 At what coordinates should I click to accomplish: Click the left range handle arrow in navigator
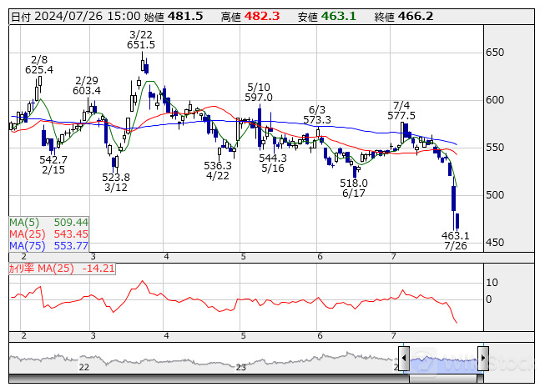coord(404,359)
